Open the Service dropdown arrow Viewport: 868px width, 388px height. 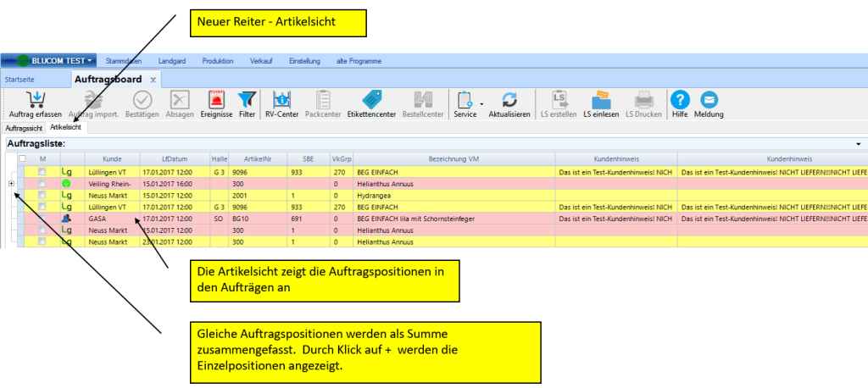tap(481, 105)
